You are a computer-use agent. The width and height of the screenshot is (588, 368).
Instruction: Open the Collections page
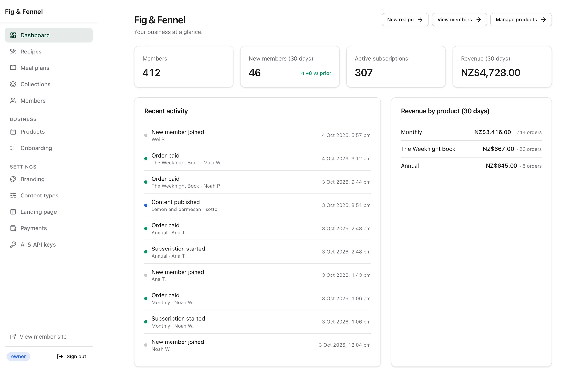(49, 84)
